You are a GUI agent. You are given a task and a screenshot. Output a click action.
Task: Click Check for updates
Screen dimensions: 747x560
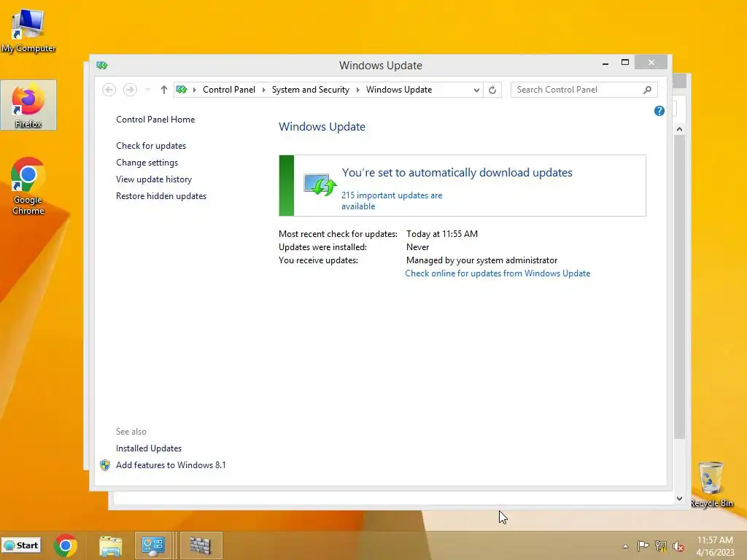point(151,146)
